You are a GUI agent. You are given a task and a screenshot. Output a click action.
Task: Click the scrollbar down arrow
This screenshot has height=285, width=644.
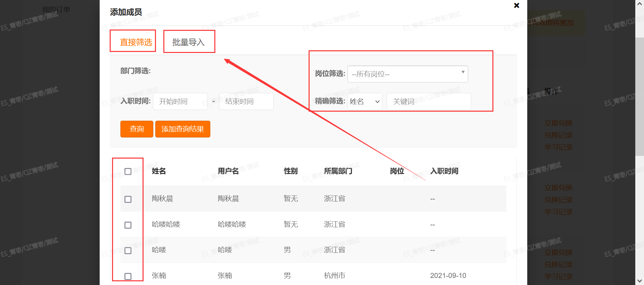pyautogui.click(x=639, y=281)
